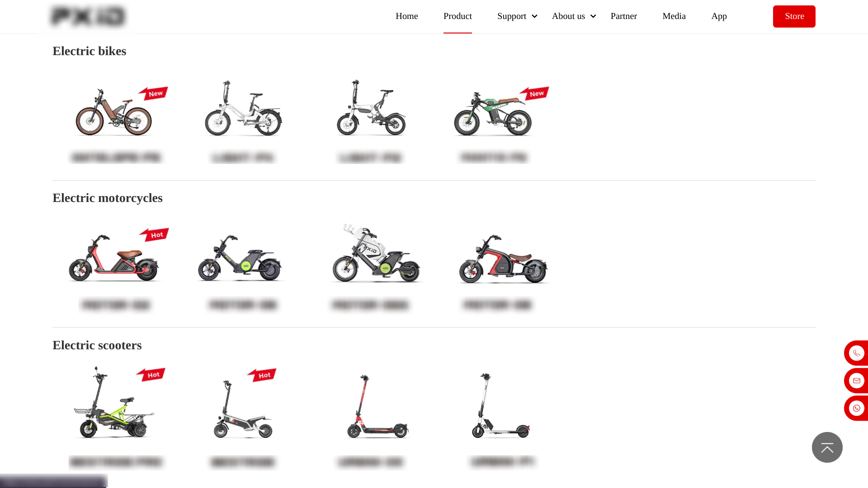Expand the Support dropdown chevron
This screenshot has width=868, height=488.
tap(534, 16)
